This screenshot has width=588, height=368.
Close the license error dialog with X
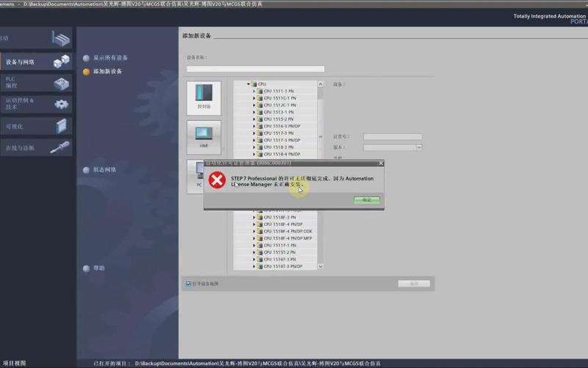(381, 163)
